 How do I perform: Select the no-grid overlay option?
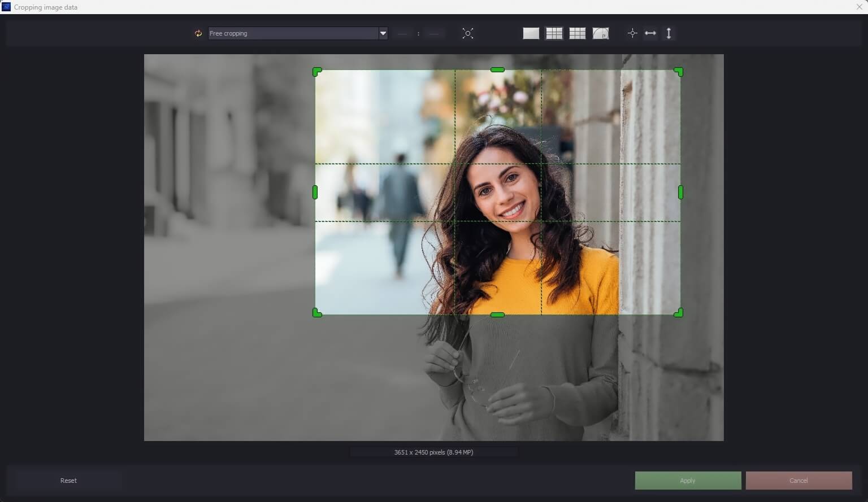[x=531, y=33]
